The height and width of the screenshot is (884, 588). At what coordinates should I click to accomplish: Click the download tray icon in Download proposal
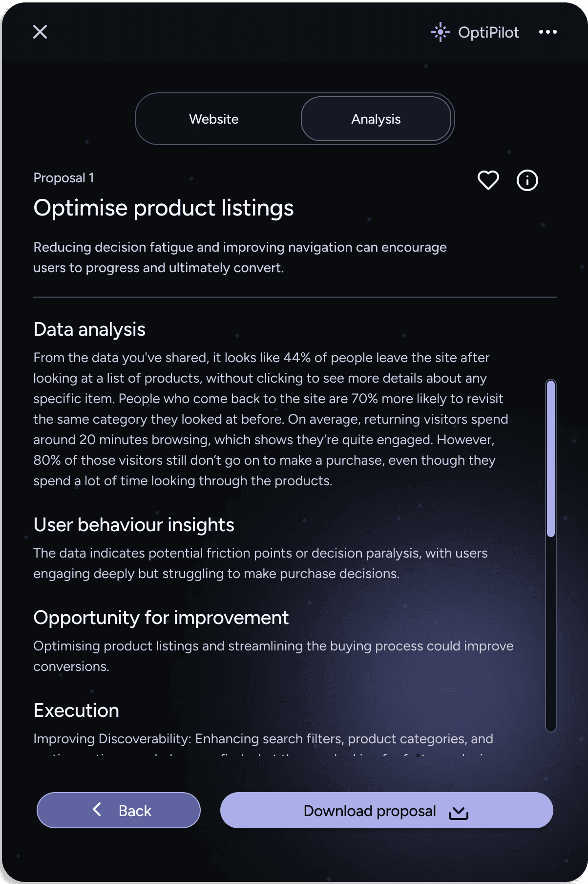[x=459, y=813]
